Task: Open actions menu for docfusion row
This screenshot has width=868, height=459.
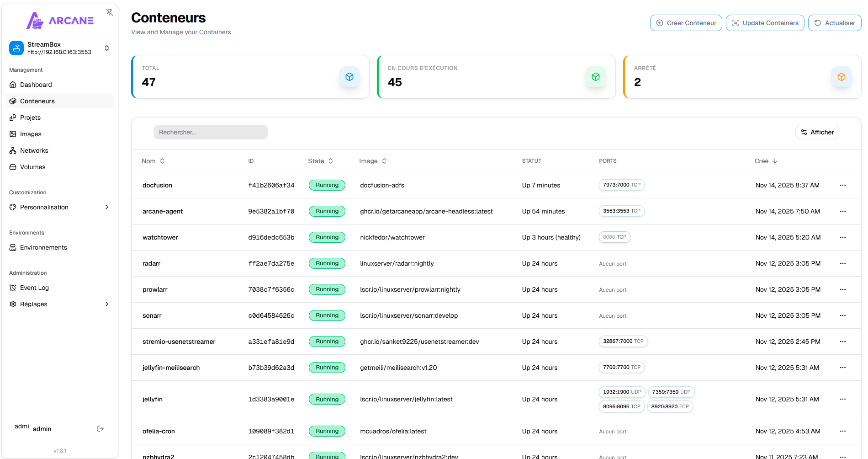Action: point(842,185)
